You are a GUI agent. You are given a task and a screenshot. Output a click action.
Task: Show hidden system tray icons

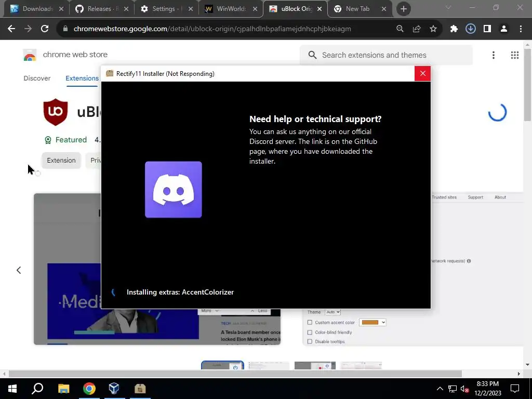point(440,389)
